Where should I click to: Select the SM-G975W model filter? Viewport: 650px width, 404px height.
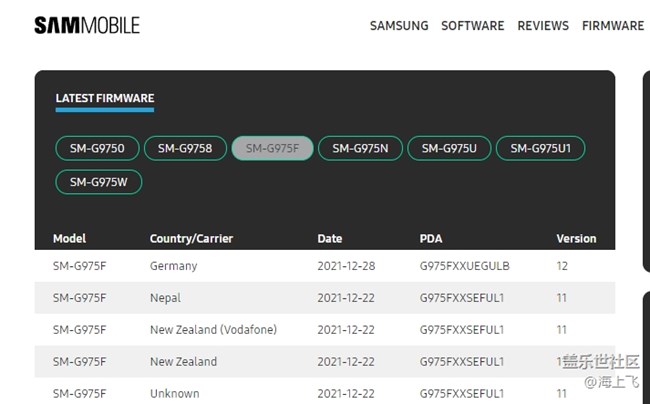click(98, 182)
